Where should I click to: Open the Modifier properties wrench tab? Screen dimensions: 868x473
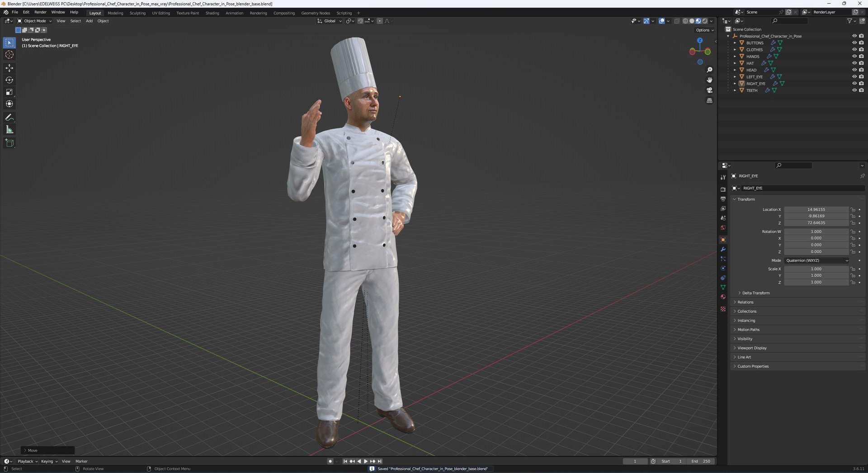coord(723,249)
